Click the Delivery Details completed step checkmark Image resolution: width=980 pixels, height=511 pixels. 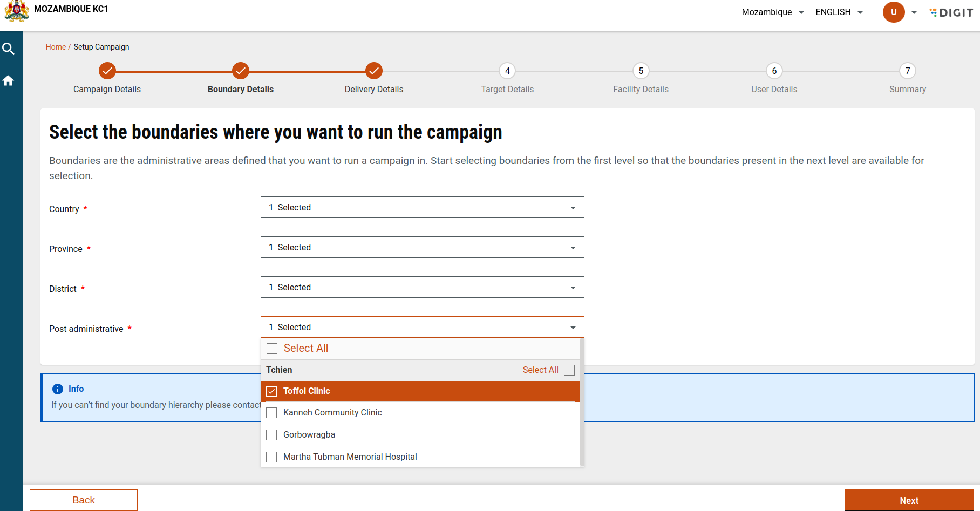point(374,71)
